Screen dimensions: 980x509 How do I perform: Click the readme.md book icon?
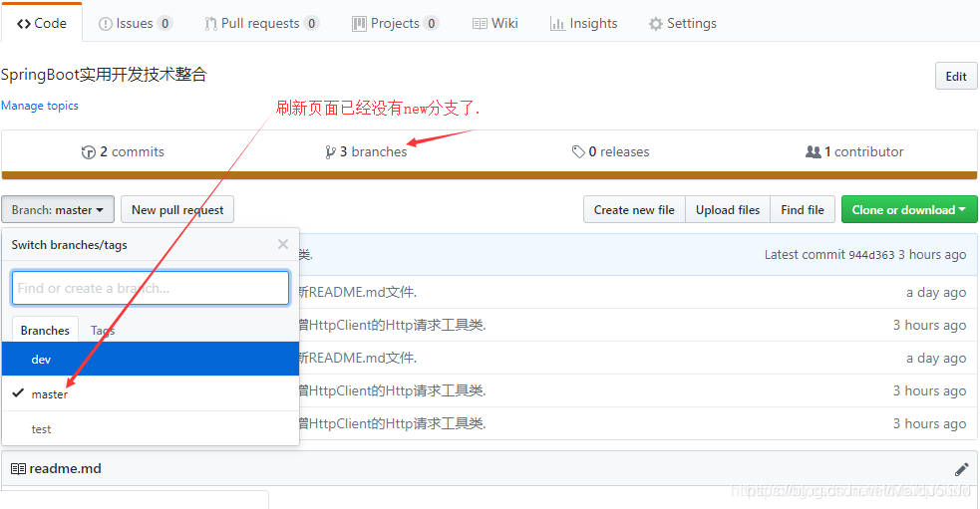pyautogui.click(x=18, y=469)
